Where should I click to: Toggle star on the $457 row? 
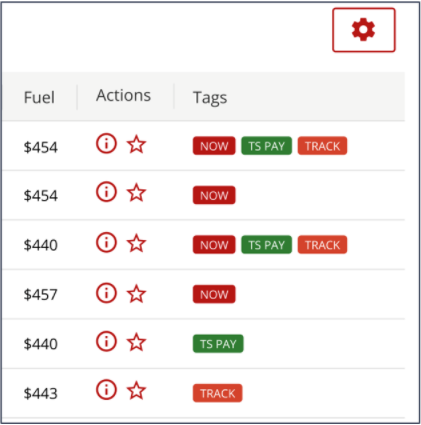tap(136, 294)
